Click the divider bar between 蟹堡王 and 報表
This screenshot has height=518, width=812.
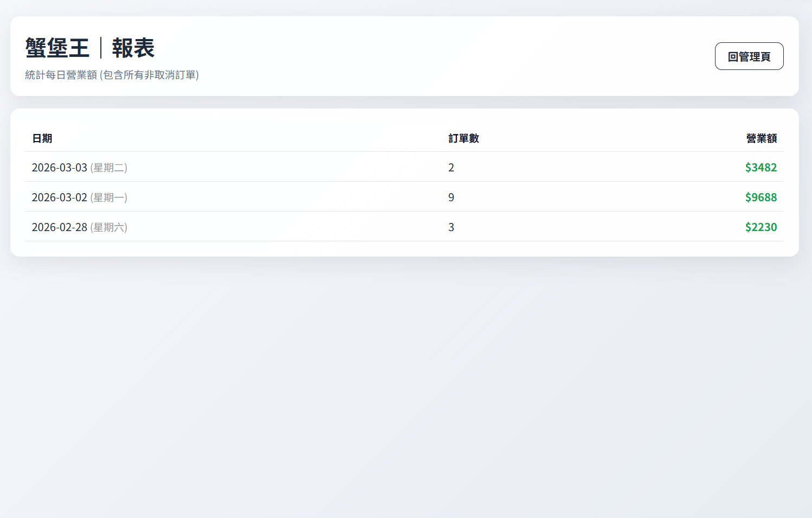(x=101, y=48)
